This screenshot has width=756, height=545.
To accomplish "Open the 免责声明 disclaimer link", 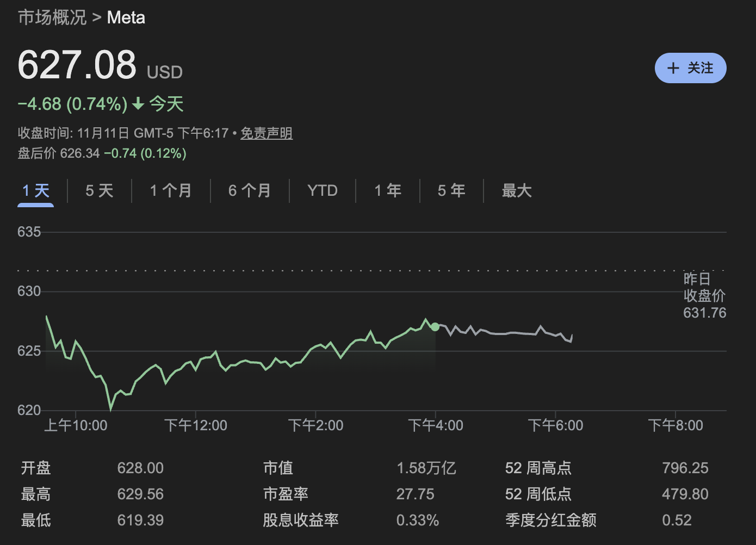I will pos(267,133).
